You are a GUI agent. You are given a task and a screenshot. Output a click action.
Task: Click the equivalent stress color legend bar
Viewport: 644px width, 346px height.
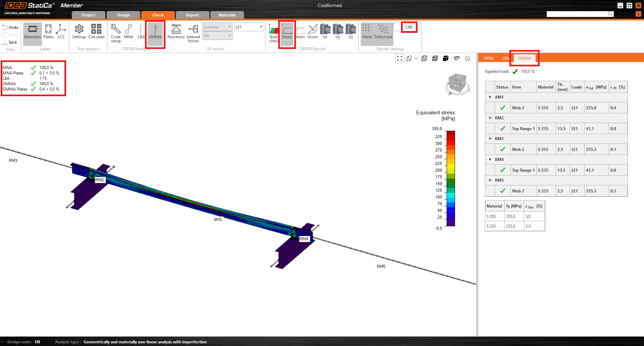coord(450,178)
